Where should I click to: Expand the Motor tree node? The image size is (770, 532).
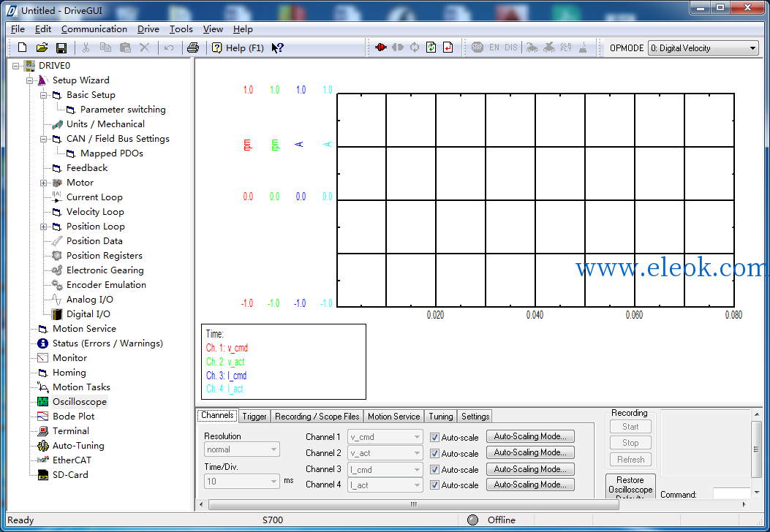click(x=43, y=183)
